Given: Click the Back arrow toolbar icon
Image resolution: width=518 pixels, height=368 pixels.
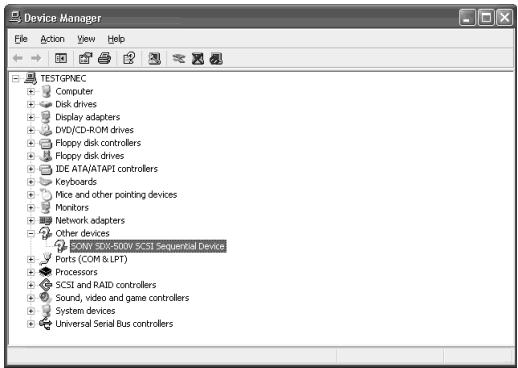Looking at the screenshot, I should coord(18,59).
